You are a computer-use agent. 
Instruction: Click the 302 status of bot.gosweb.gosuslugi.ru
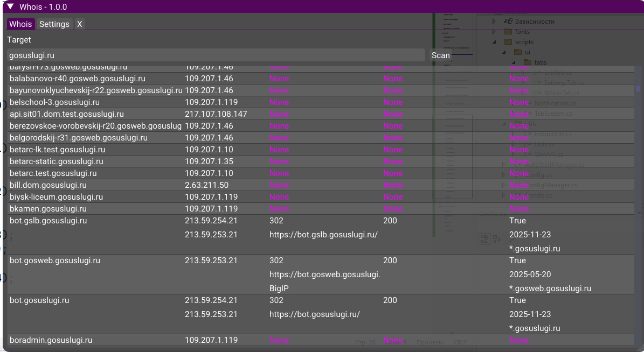point(276,261)
